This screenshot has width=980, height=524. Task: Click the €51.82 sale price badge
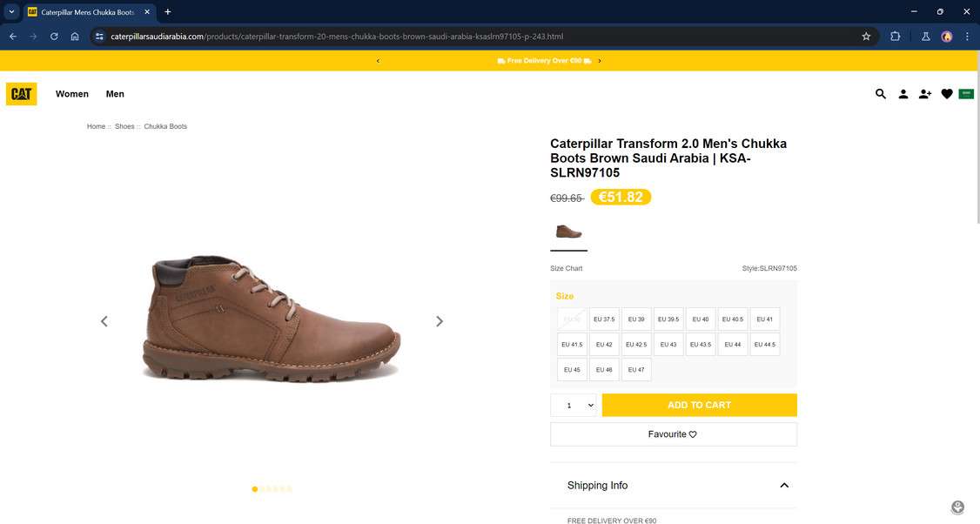[621, 197]
